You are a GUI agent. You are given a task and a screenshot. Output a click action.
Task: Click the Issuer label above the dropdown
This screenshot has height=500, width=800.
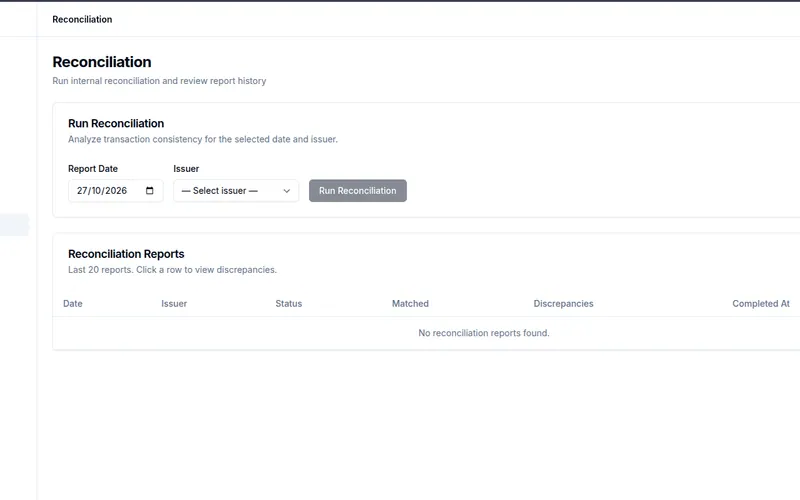tap(186, 169)
